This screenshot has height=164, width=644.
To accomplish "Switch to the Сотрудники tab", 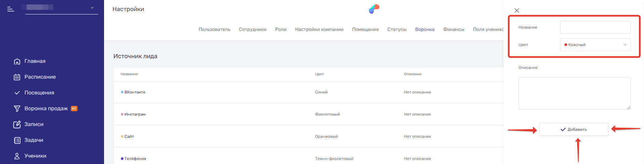I will click(x=252, y=30).
